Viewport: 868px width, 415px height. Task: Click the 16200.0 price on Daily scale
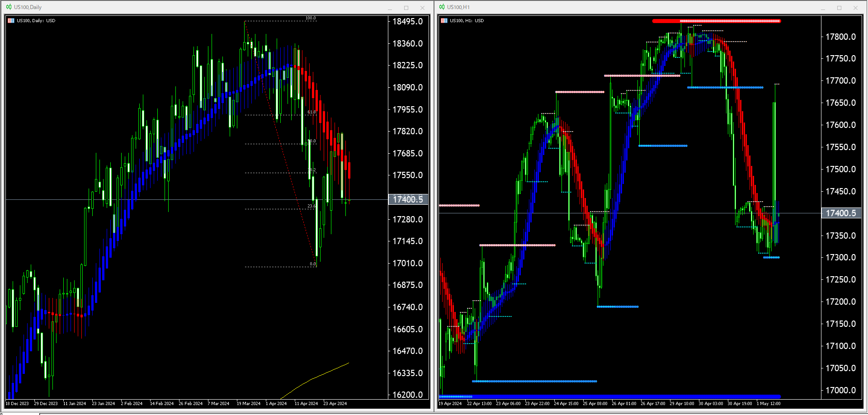408,395
